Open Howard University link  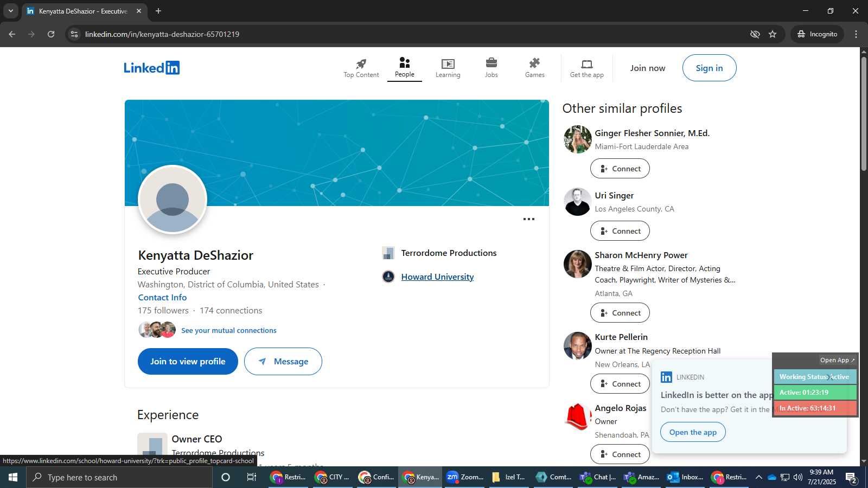(437, 277)
